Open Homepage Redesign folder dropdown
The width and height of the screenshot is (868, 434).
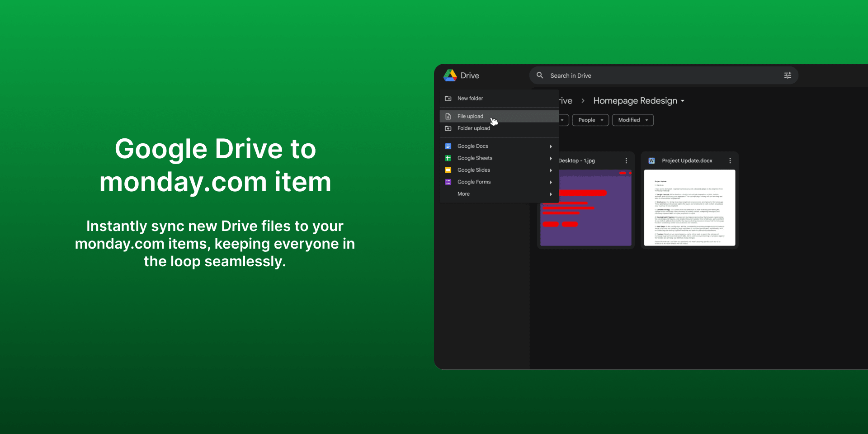pyautogui.click(x=639, y=101)
